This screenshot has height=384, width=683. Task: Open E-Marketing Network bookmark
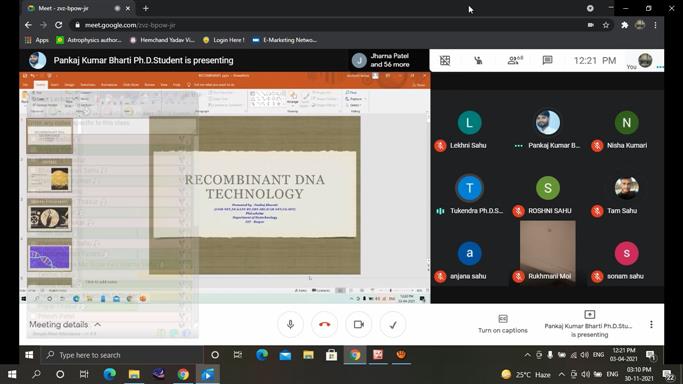click(x=284, y=40)
